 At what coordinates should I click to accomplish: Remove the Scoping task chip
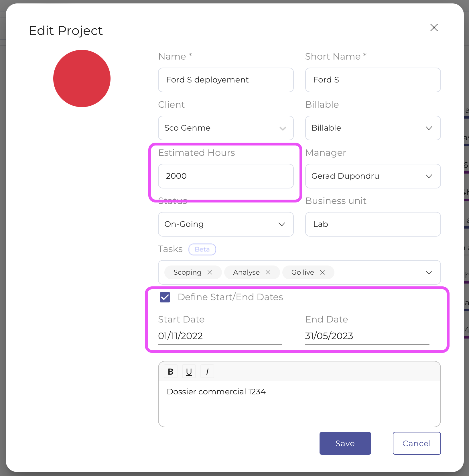click(210, 272)
